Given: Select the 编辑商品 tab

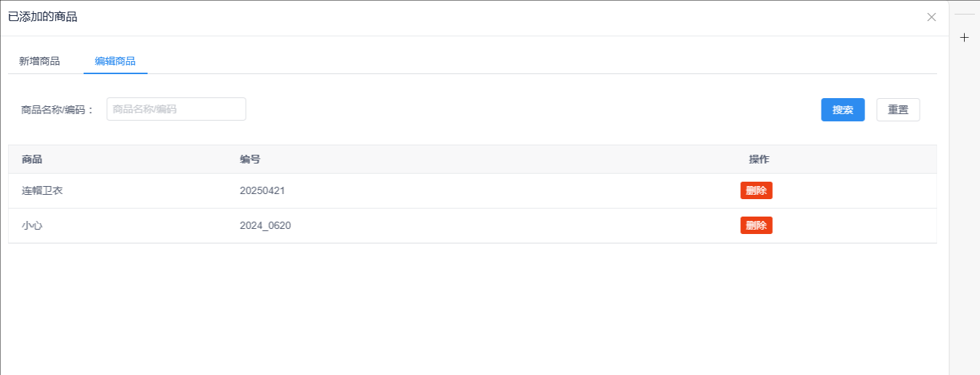Looking at the screenshot, I should coord(115,61).
